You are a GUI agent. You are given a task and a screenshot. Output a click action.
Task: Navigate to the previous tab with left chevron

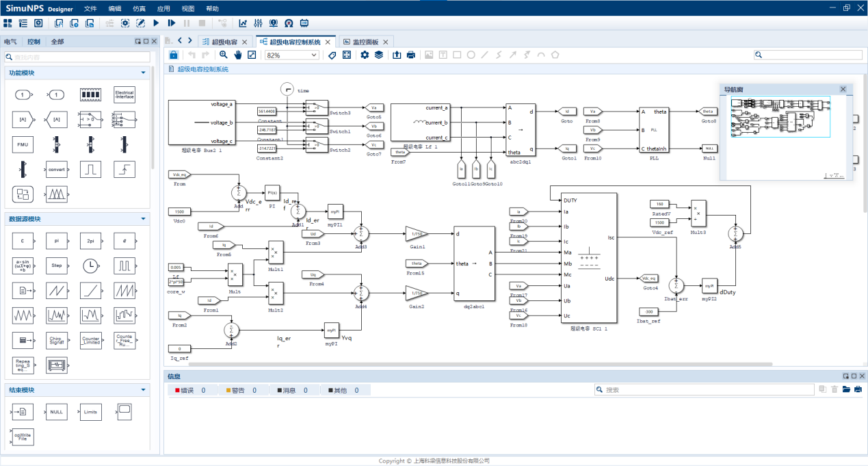click(x=179, y=41)
